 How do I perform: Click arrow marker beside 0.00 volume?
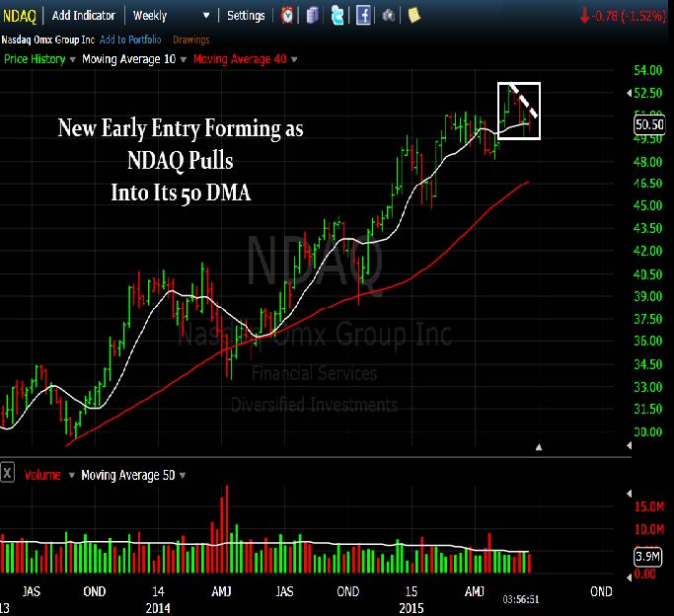[630, 577]
